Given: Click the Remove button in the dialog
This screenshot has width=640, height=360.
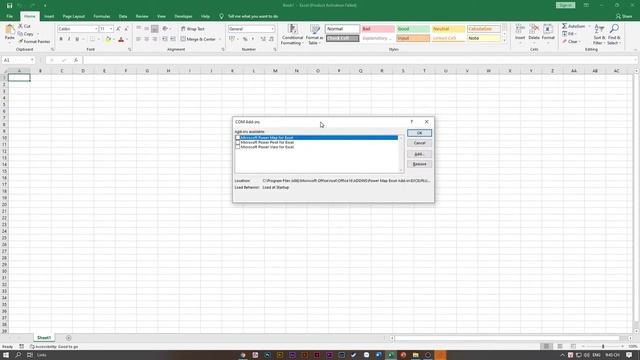Looking at the screenshot, I should [x=419, y=164].
